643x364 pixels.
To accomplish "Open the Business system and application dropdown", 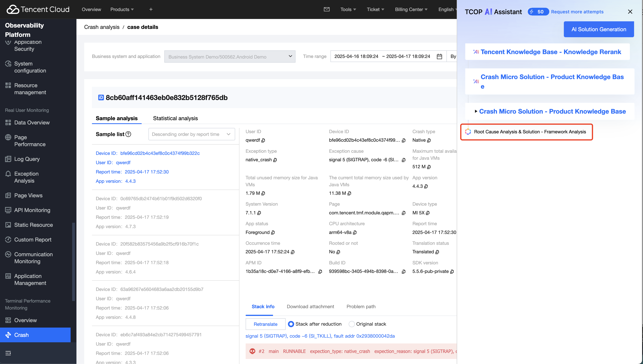I will tap(230, 57).
